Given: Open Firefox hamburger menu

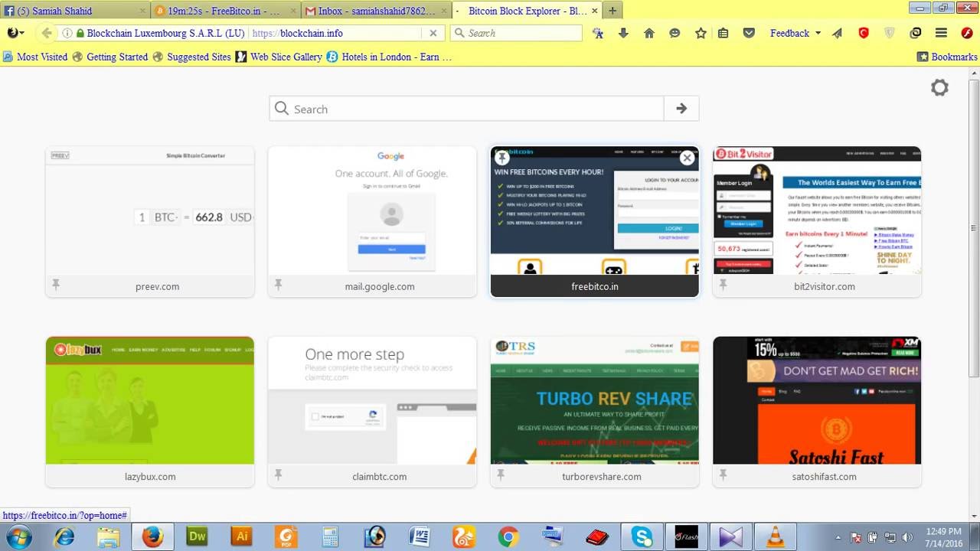Looking at the screenshot, I should click(x=942, y=33).
